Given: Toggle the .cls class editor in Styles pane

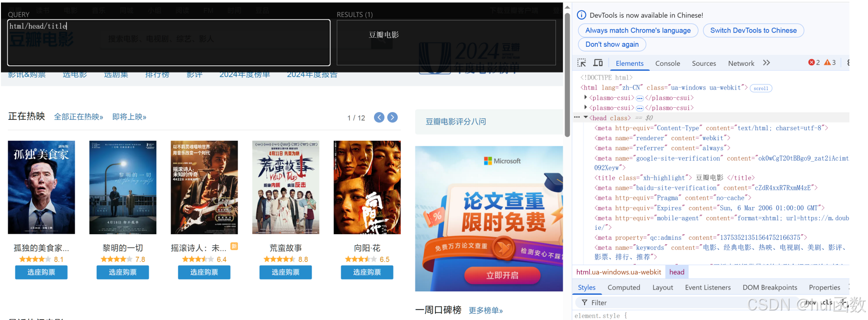Looking at the screenshot, I should 827,302.
